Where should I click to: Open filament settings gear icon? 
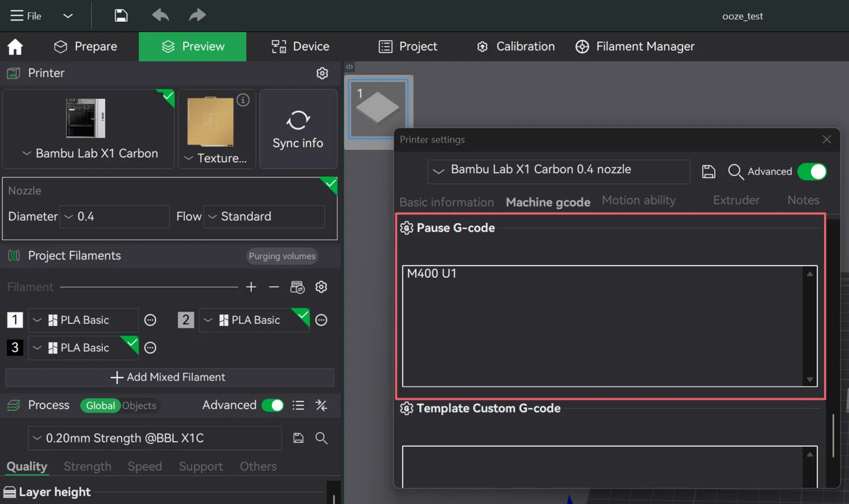pyautogui.click(x=321, y=287)
